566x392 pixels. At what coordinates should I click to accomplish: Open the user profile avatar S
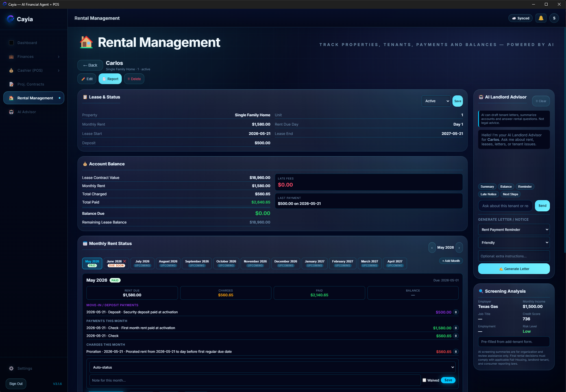point(554,18)
